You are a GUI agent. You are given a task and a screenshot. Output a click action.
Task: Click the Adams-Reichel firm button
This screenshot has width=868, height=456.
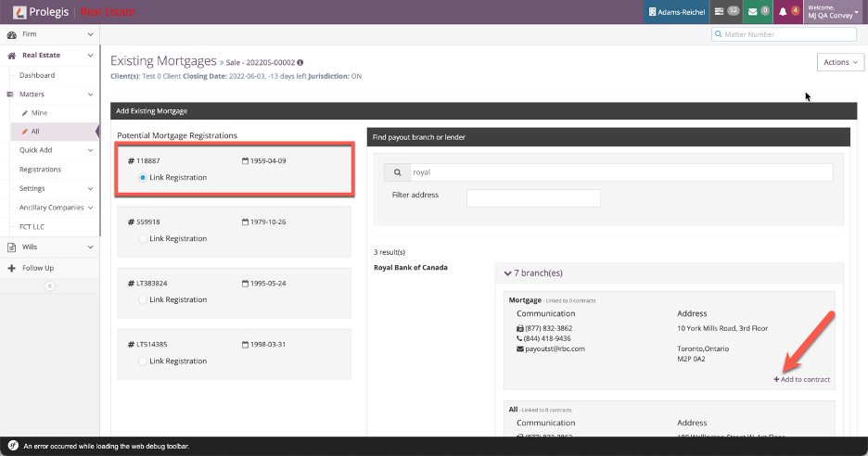(x=678, y=12)
